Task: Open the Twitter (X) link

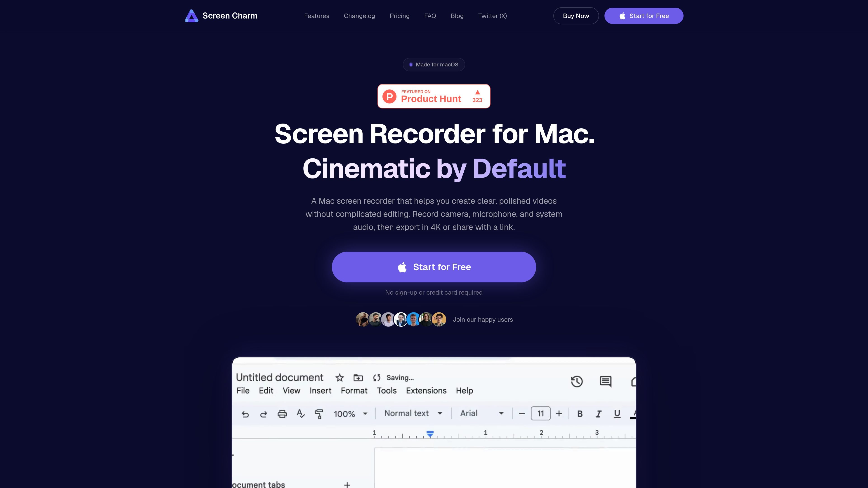Action: 492,16
